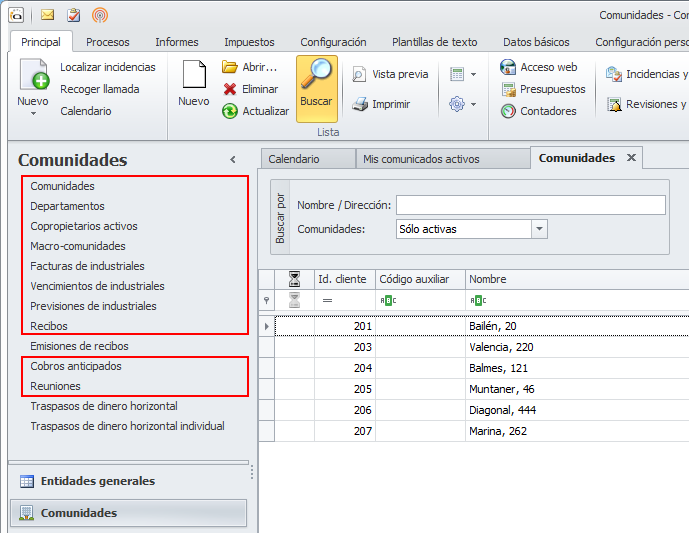Screen dimensions: 689x533
Task: Open the Procesos ribbon tab
Action: point(108,42)
